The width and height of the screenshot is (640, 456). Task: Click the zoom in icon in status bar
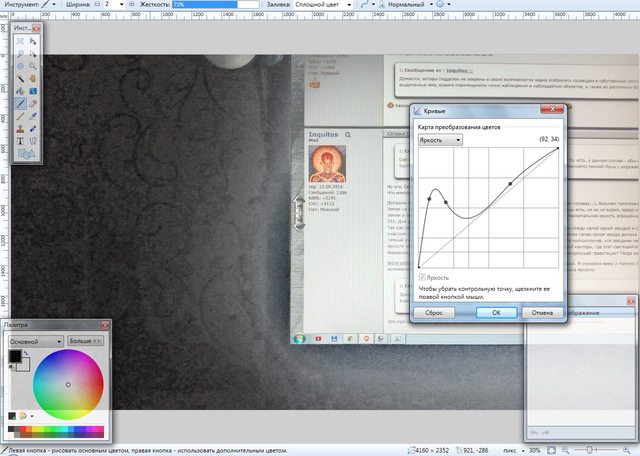627,451
